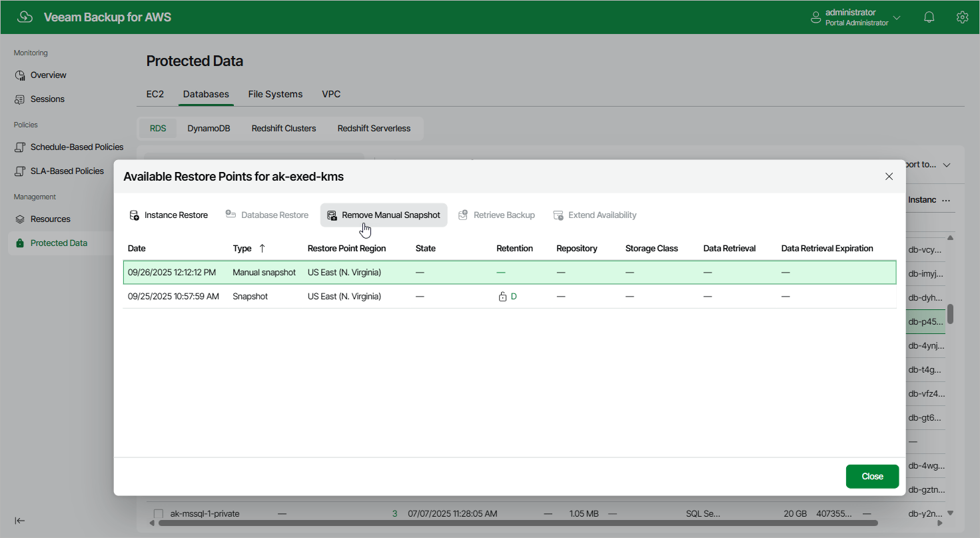Image resolution: width=980 pixels, height=538 pixels.
Task: Collapse the left sidebar panel
Action: [20, 521]
